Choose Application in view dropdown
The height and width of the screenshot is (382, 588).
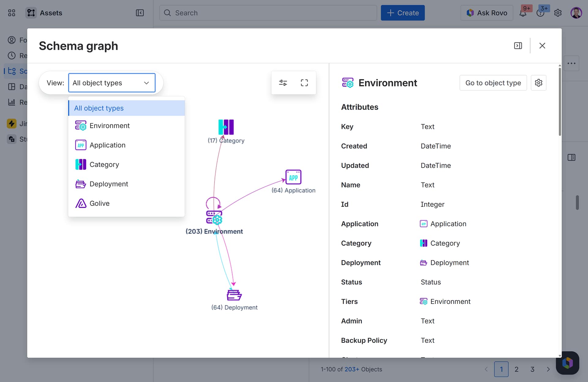pyautogui.click(x=126, y=145)
